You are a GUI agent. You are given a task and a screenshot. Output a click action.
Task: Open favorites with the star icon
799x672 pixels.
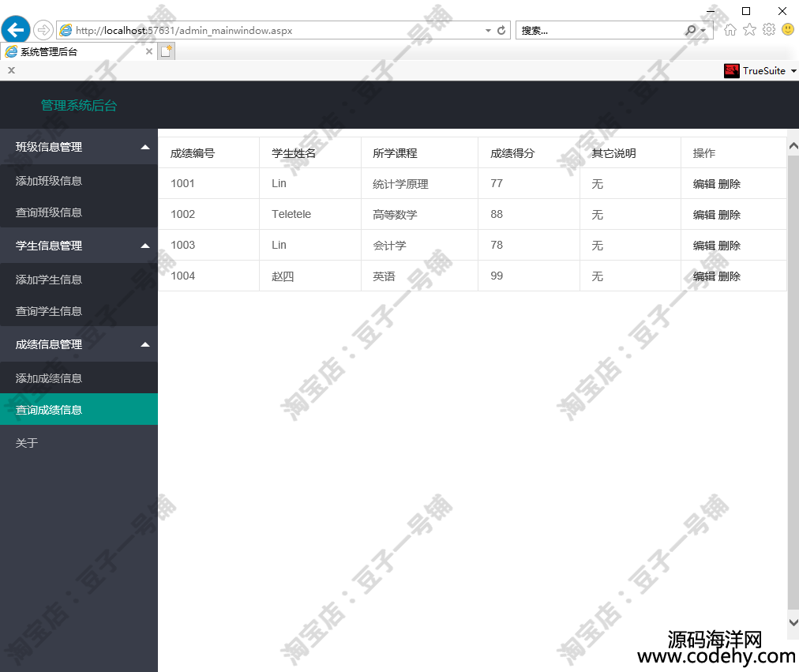coord(749,29)
